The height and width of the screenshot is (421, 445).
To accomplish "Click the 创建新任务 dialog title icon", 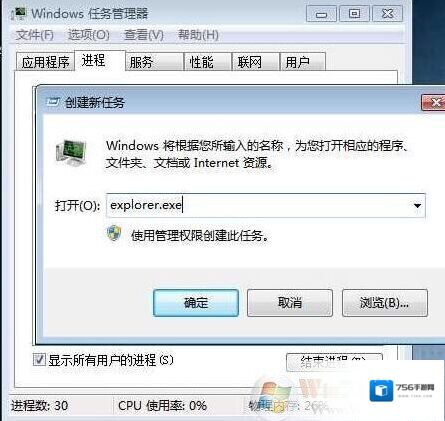I will coord(53,102).
